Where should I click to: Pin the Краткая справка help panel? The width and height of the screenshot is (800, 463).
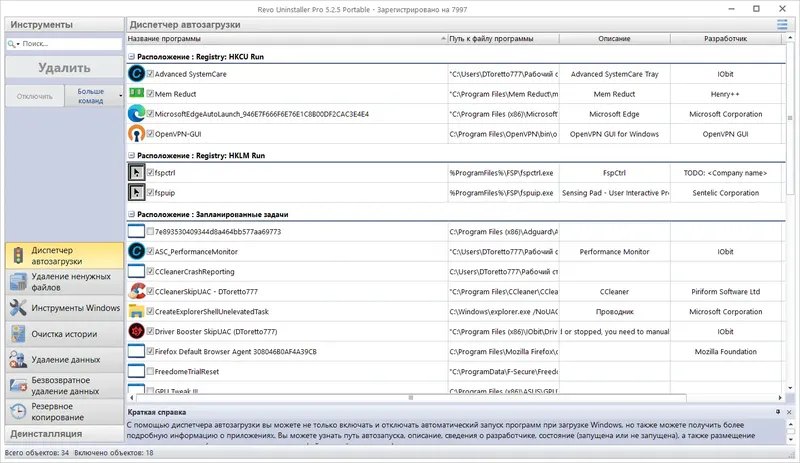point(778,411)
